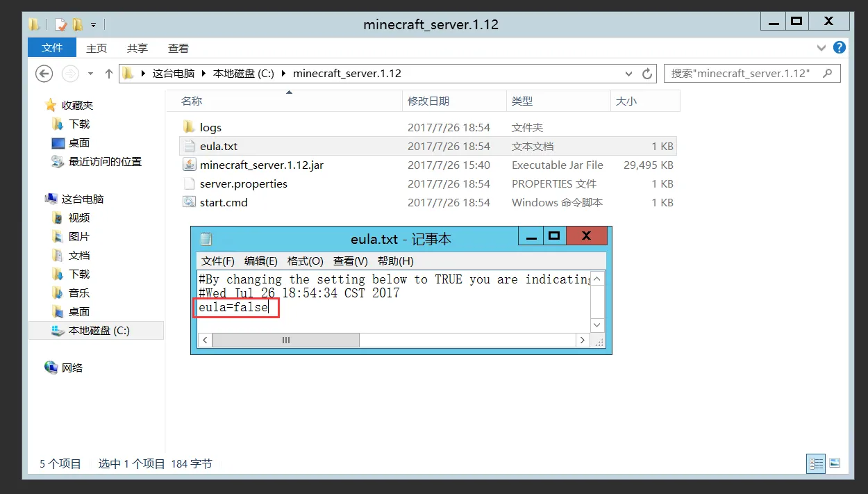Switch to large icons view in status bar
This screenshot has width=868, height=494.
(x=835, y=463)
